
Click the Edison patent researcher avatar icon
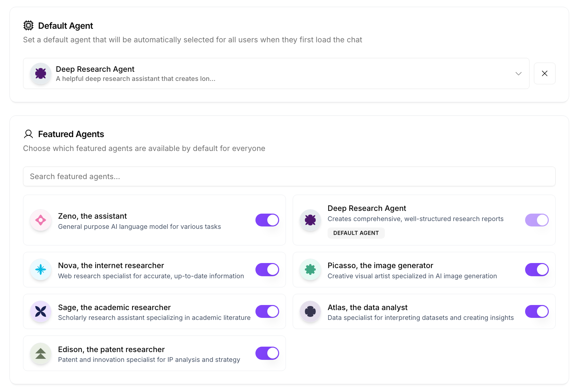[x=41, y=353]
